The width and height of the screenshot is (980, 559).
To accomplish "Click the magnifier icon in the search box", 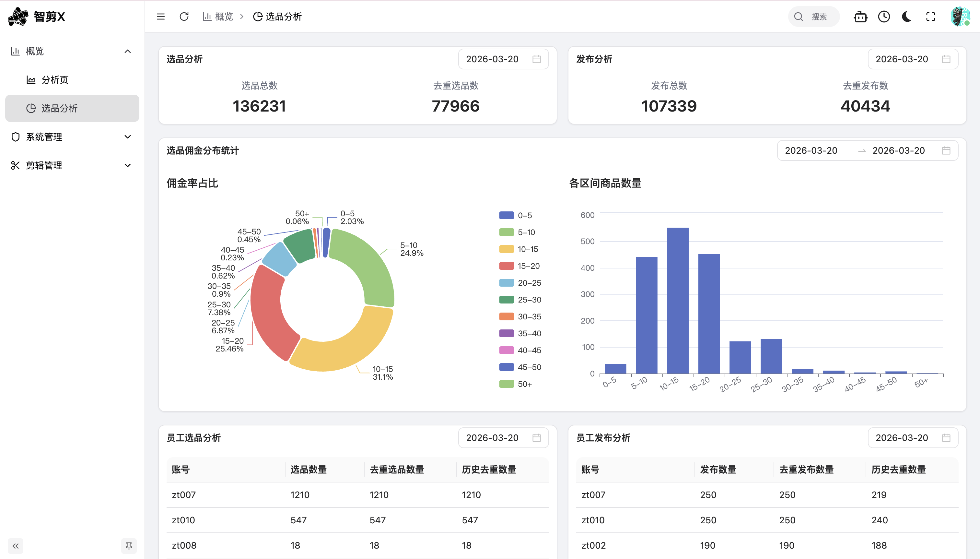I will pos(798,17).
